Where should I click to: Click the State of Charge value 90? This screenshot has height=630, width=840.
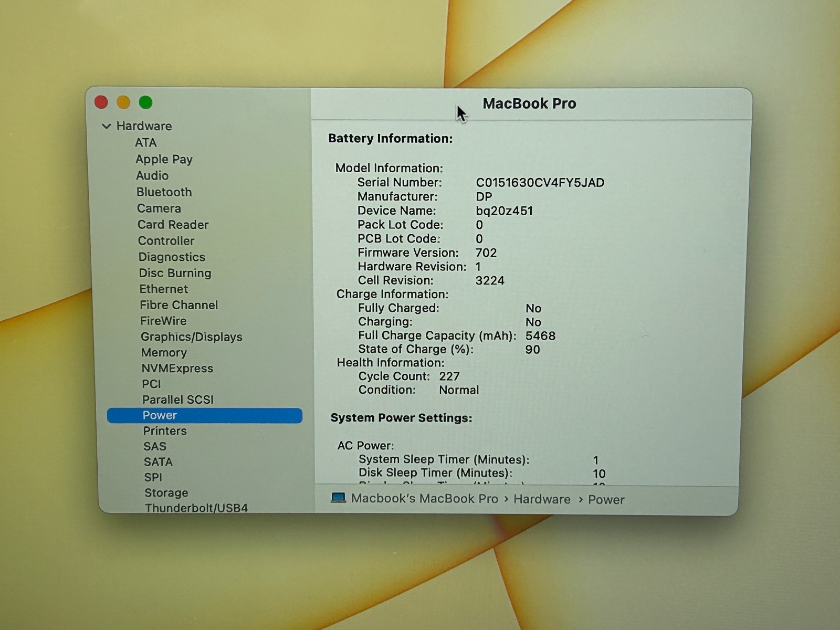pyautogui.click(x=533, y=350)
